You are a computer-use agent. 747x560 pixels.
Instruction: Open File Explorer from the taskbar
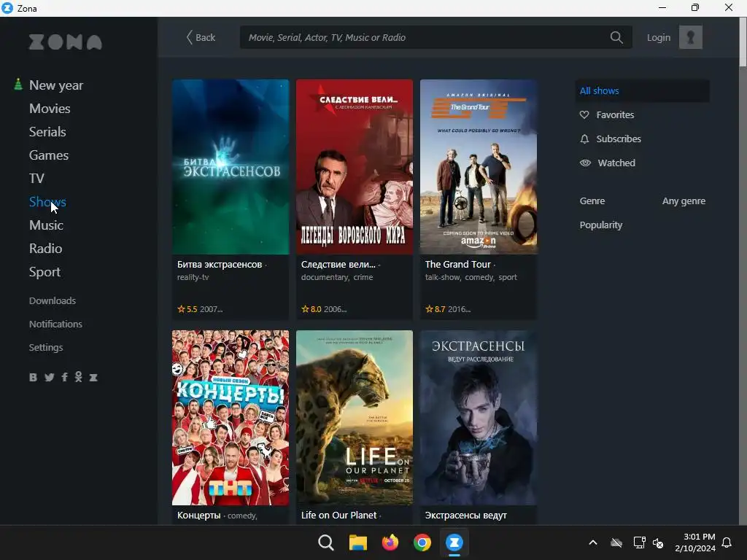(357, 542)
